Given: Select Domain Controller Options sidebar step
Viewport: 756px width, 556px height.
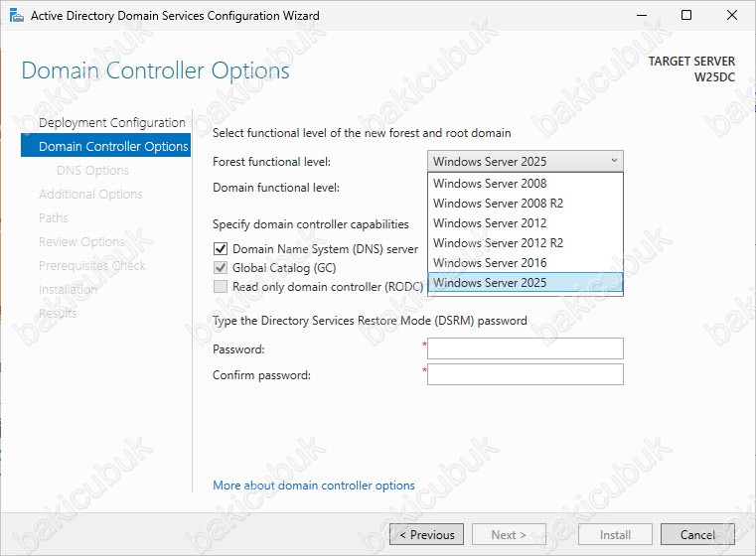Looking at the screenshot, I should click(105, 146).
